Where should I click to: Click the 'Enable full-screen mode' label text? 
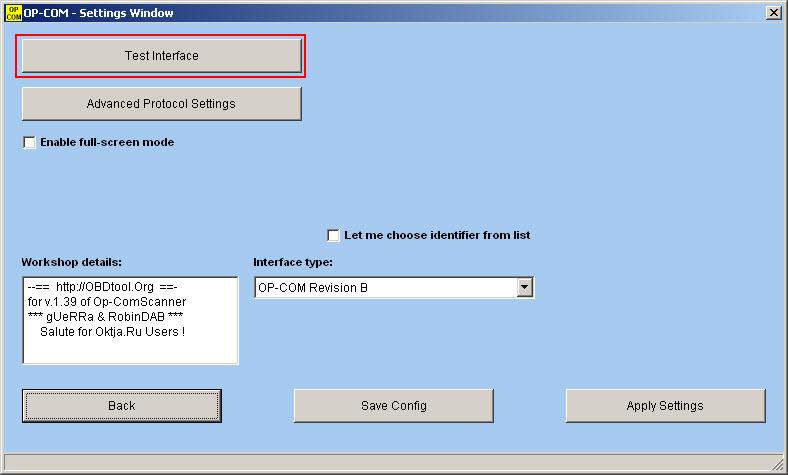(106, 143)
